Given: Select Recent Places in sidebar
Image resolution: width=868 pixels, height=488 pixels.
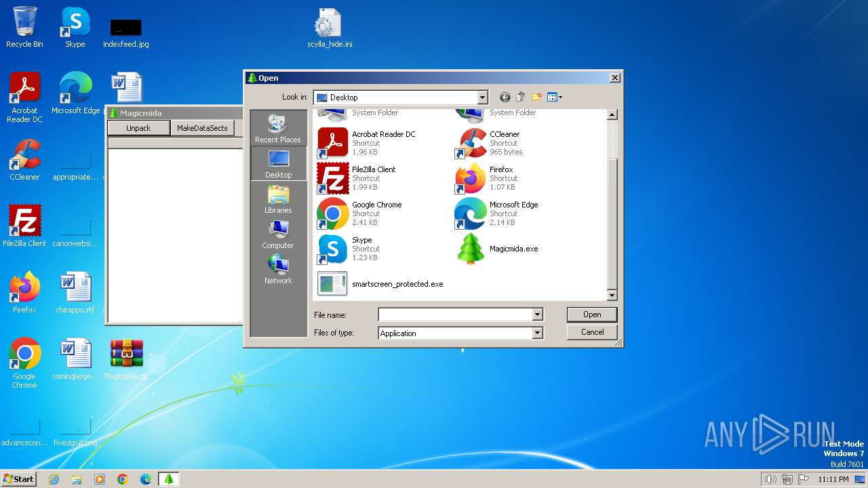Looking at the screenshot, I should tap(278, 129).
